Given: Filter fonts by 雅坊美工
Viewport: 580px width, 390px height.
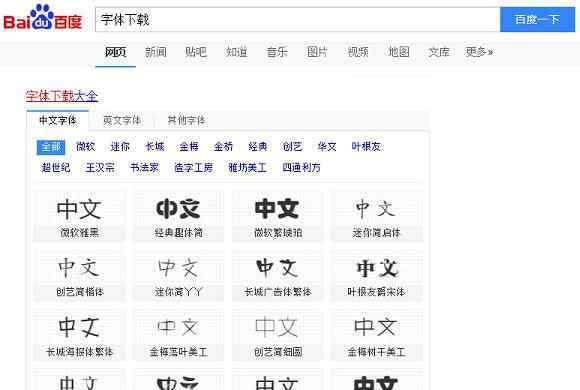Looking at the screenshot, I should click(x=247, y=168).
